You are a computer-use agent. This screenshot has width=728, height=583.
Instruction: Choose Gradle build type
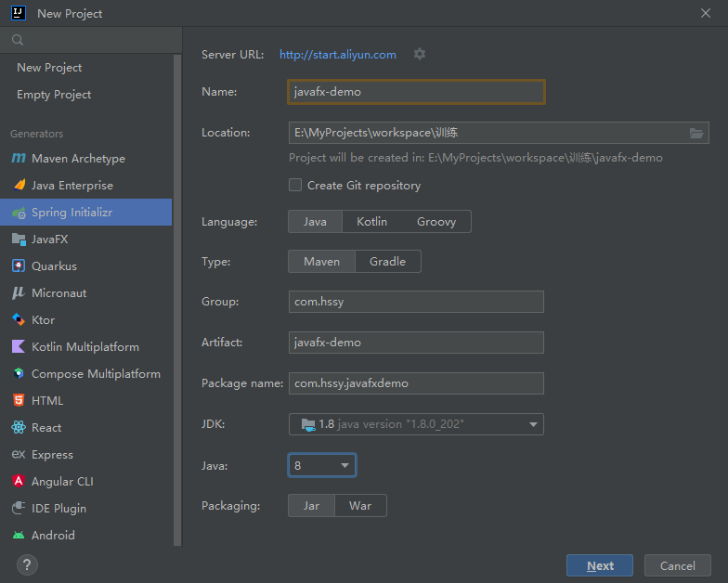(388, 262)
